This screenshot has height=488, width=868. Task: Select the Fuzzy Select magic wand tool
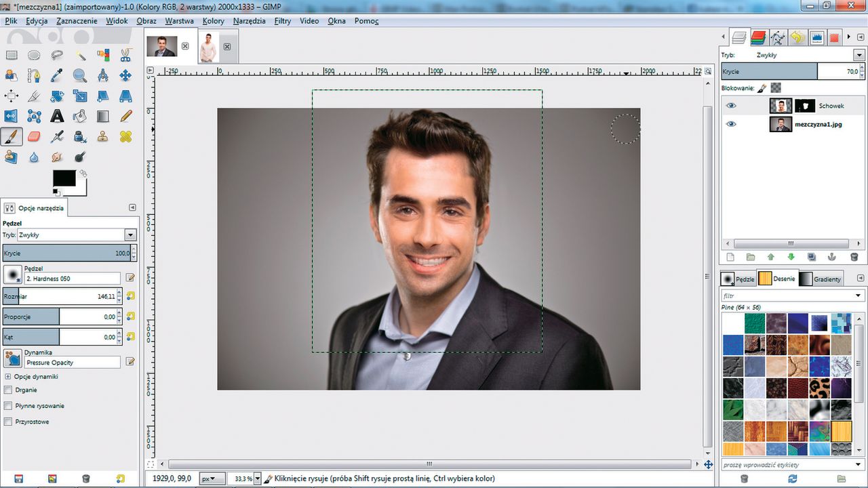click(80, 54)
